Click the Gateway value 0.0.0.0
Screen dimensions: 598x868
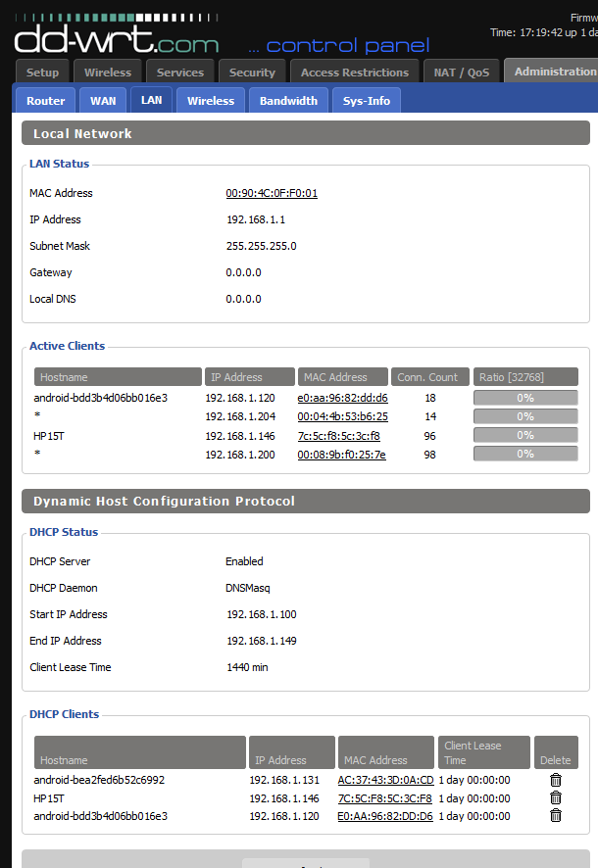coord(244,272)
